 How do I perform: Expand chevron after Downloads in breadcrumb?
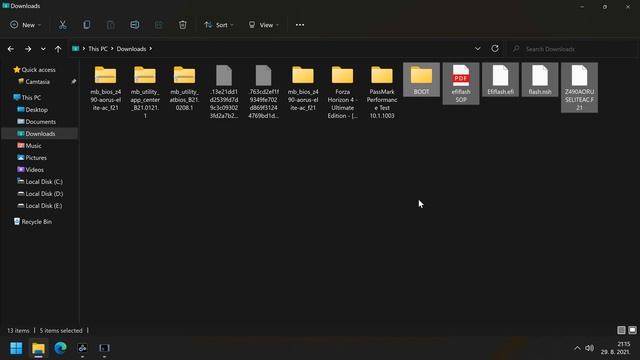tap(151, 49)
